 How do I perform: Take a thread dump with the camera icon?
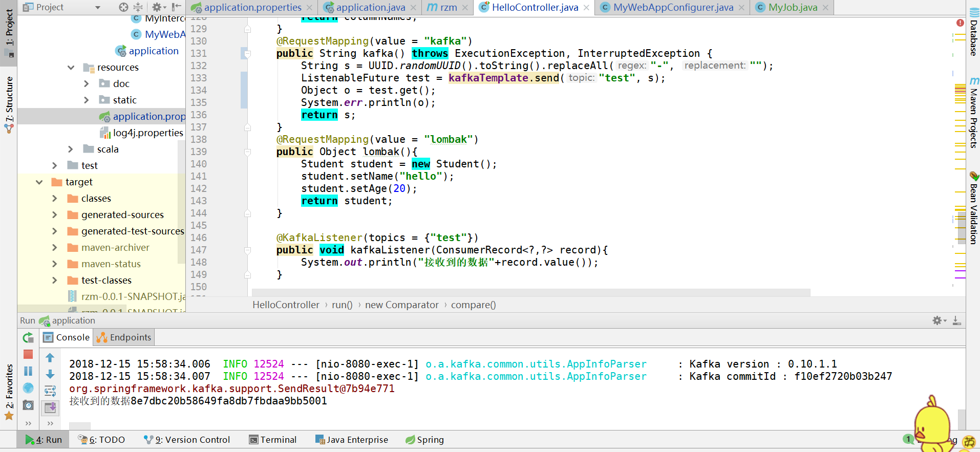[x=28, y=405]
